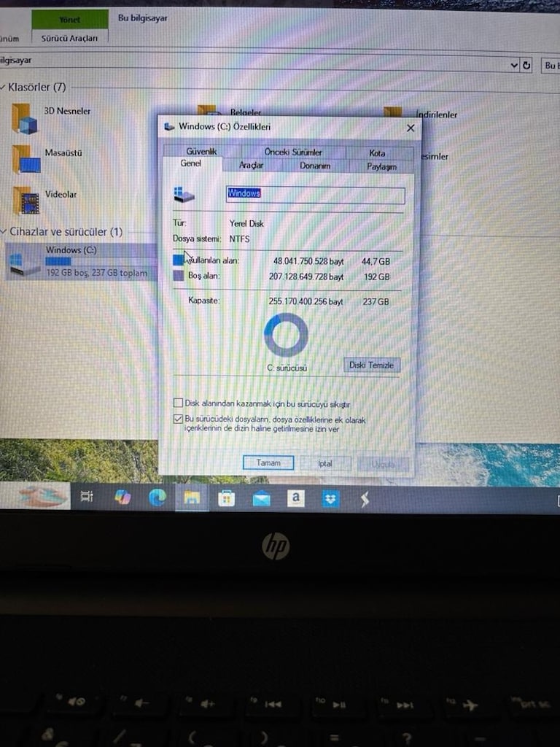This screenshot has width=560, height=747.
Task: Click the 'Yerel Disk' type value
Action: tap(246, 223)
